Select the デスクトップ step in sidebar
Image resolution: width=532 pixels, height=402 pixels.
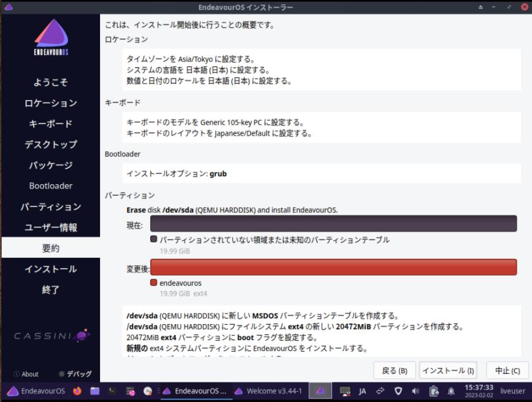[50, 144]
